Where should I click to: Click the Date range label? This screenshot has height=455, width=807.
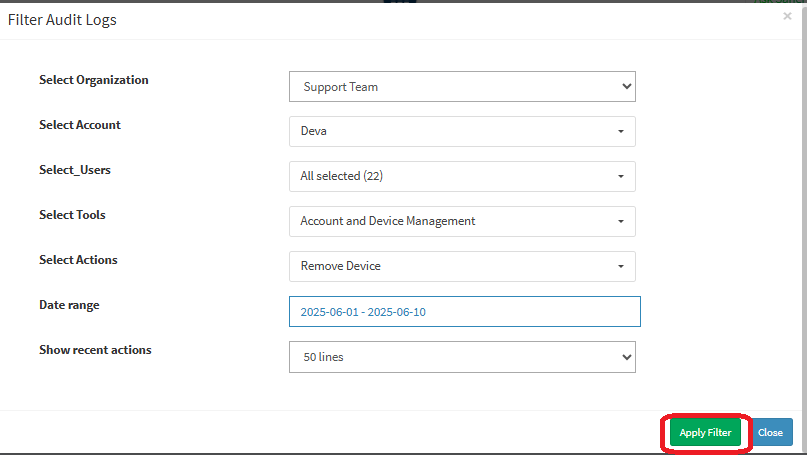tap(69, 305)
